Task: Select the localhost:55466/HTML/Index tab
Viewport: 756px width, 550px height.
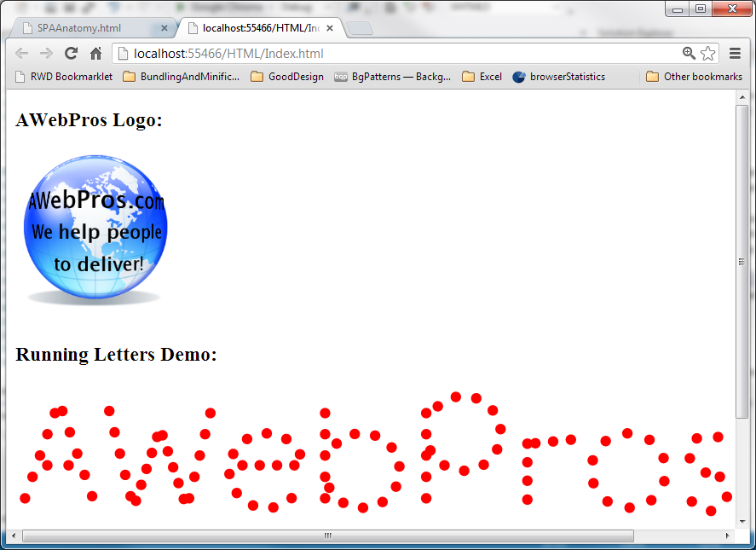Action: [260, 28]
